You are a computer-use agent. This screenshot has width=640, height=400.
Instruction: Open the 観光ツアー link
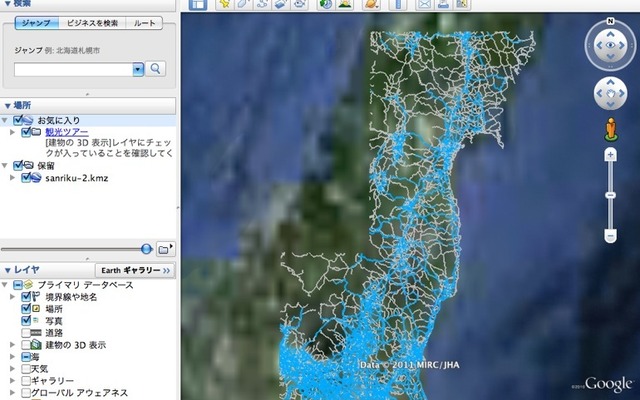[x=67, y=132]
